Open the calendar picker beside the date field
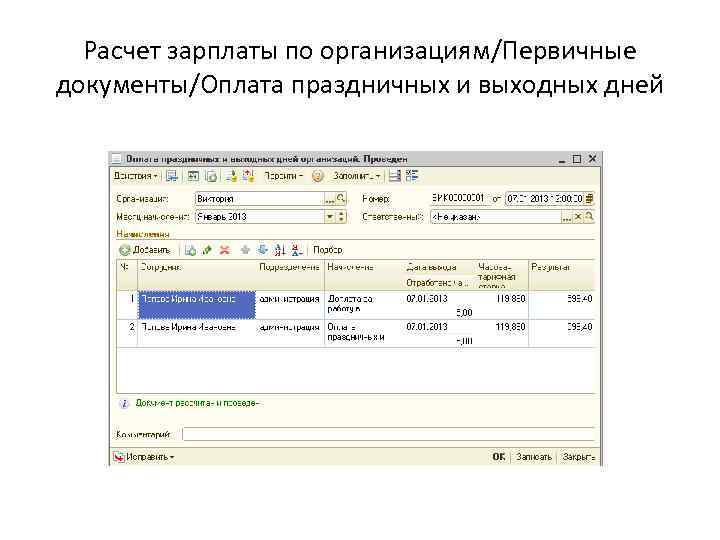 click(590, 199)
